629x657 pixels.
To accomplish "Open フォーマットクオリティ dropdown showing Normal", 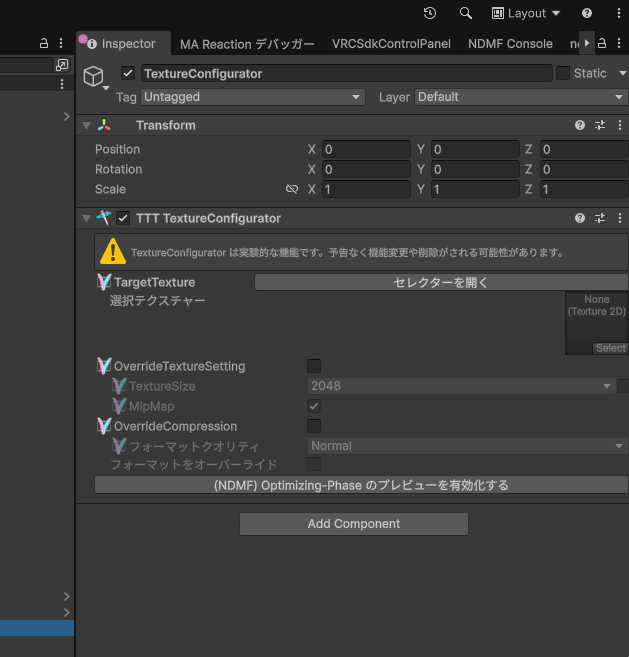I will click(467, 446).
